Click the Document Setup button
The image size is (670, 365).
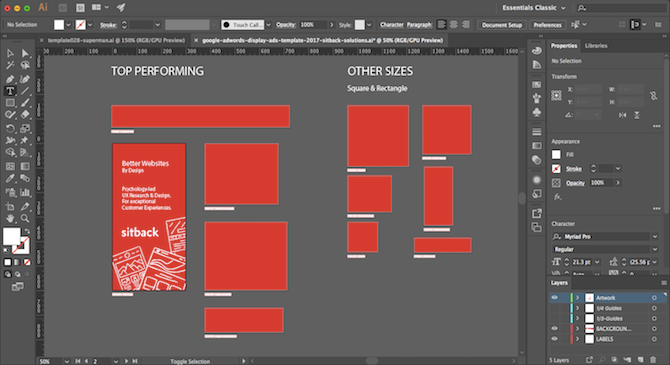[502, 25]
